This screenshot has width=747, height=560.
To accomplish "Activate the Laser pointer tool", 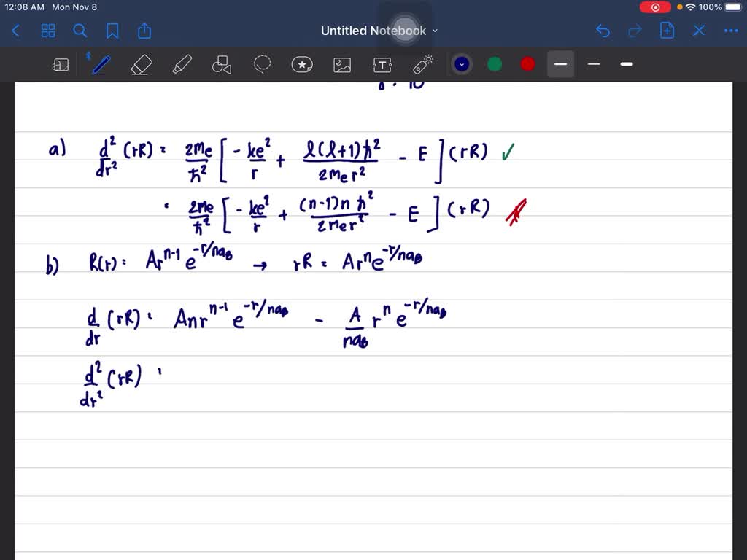I will pyautogui.click(x=423, y=64).
